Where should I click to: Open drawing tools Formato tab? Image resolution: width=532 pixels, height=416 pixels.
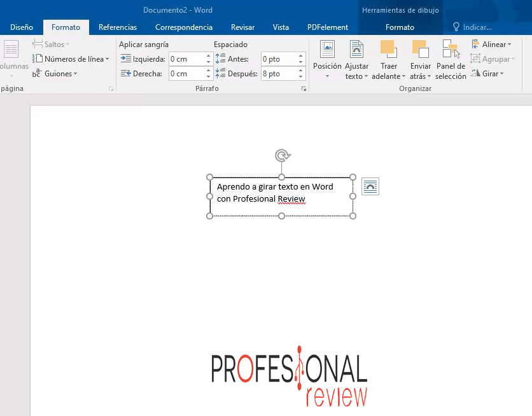400,27
